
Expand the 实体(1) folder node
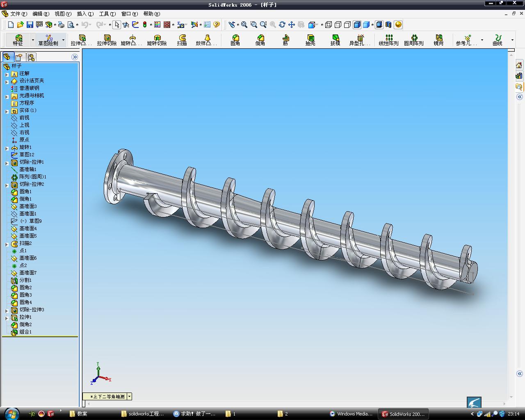tap(7, 112)
